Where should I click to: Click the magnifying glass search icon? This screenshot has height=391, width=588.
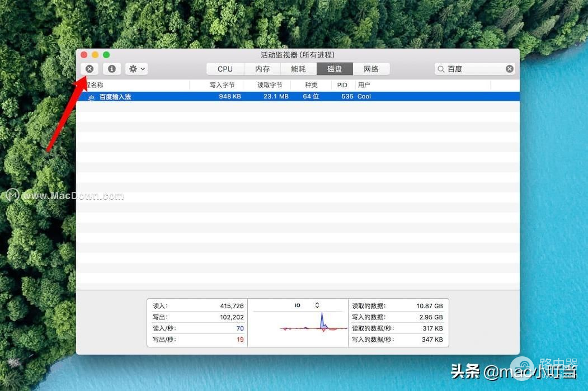click(441, 69)
